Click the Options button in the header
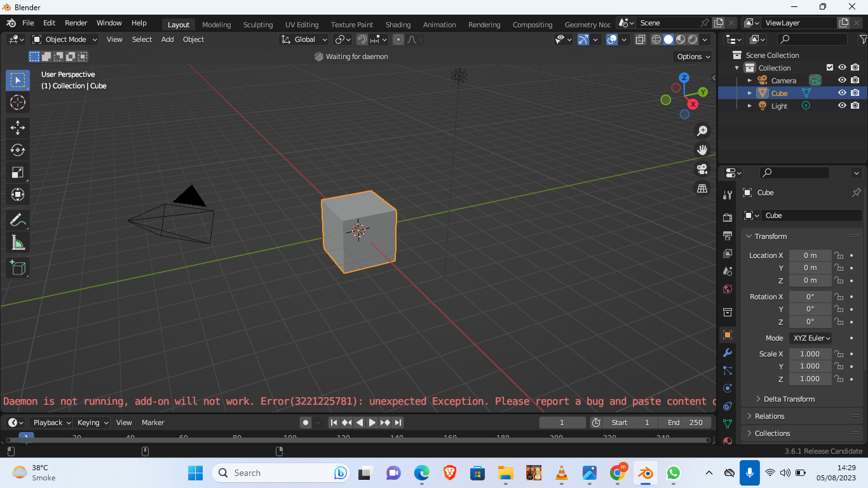 [692, 56]
